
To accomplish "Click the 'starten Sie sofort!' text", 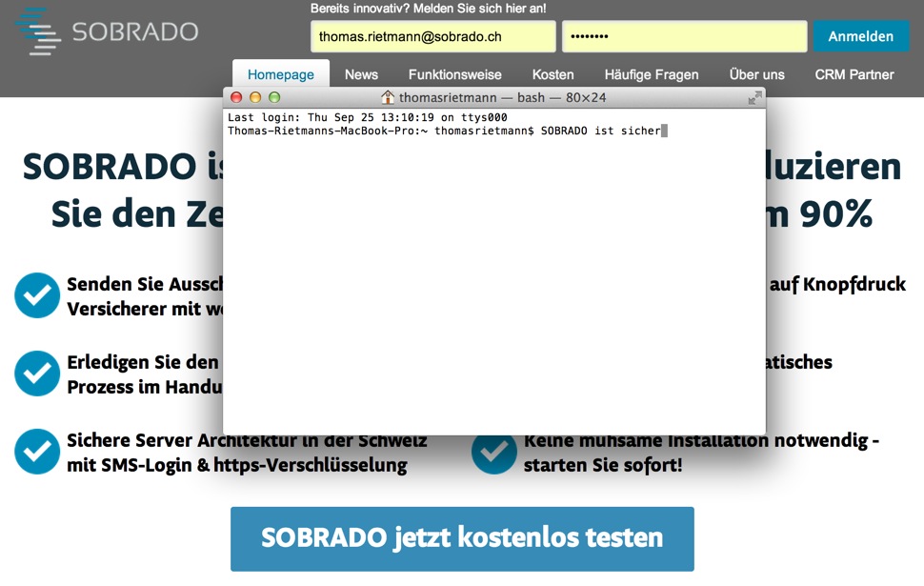I will click(x=603, y=465).
